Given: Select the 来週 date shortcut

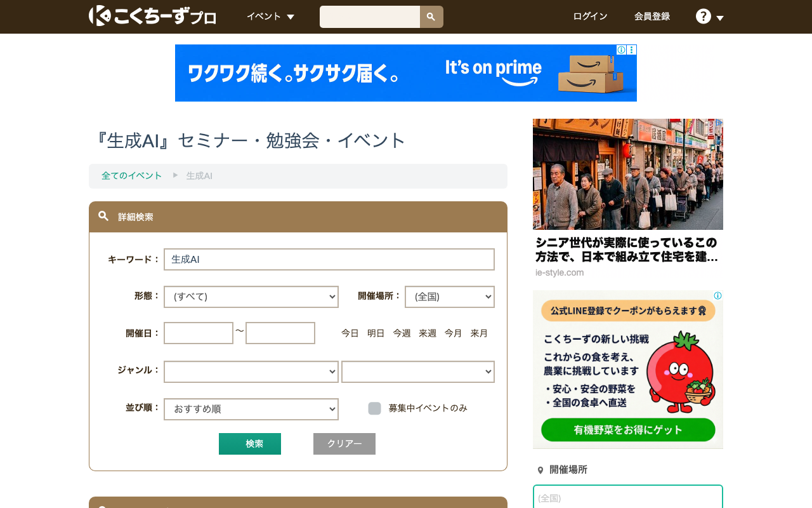Looking at the screenshot, I should pyautogui.click(x=428, y=333).
